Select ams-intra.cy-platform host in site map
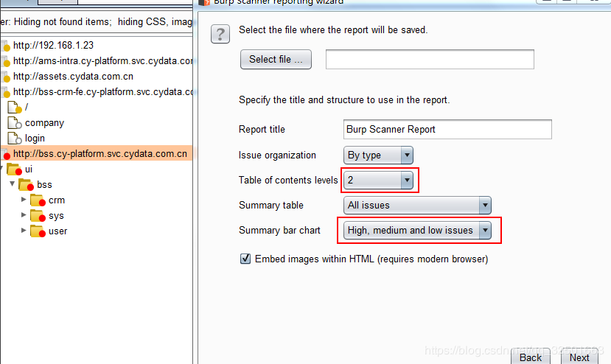This screenshot has width=611, height=364. (103, 61)
